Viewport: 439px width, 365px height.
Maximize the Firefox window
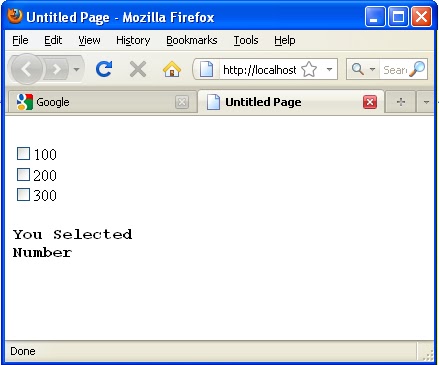coord(398,16)
